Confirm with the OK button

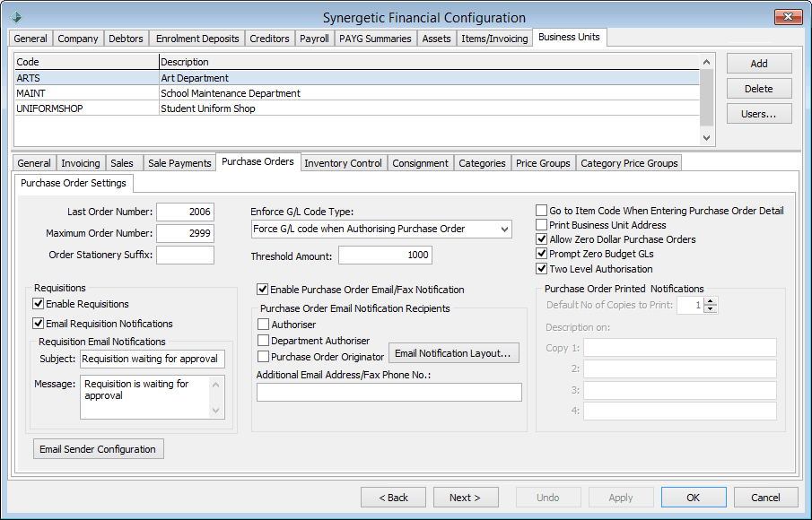tap(694, 498)
